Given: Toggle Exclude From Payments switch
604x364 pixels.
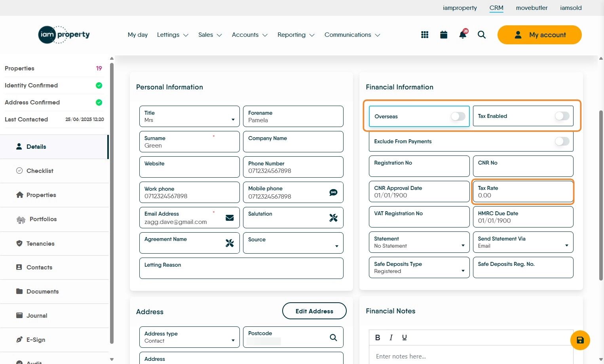Looking at the screenshot, I should click(562, 141).
